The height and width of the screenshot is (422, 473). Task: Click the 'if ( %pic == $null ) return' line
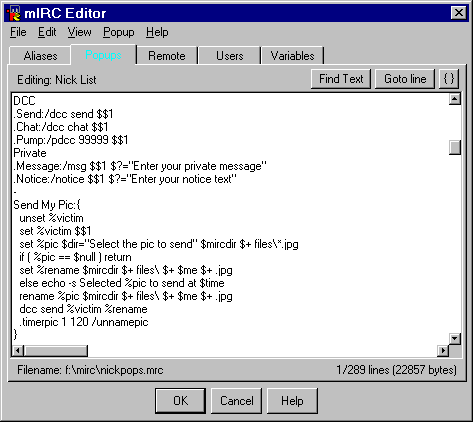pos(75,257)
